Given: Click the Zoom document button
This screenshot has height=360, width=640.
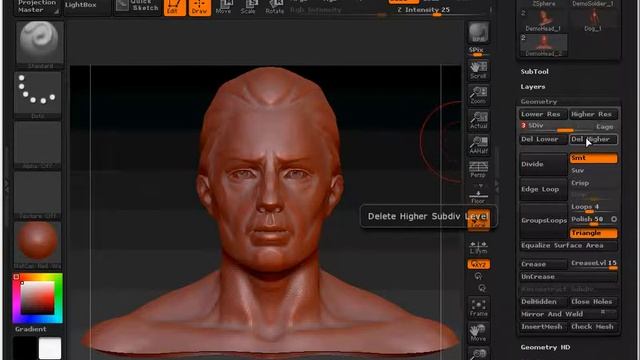Looking at the screenshot, I should tap(478, 95).
